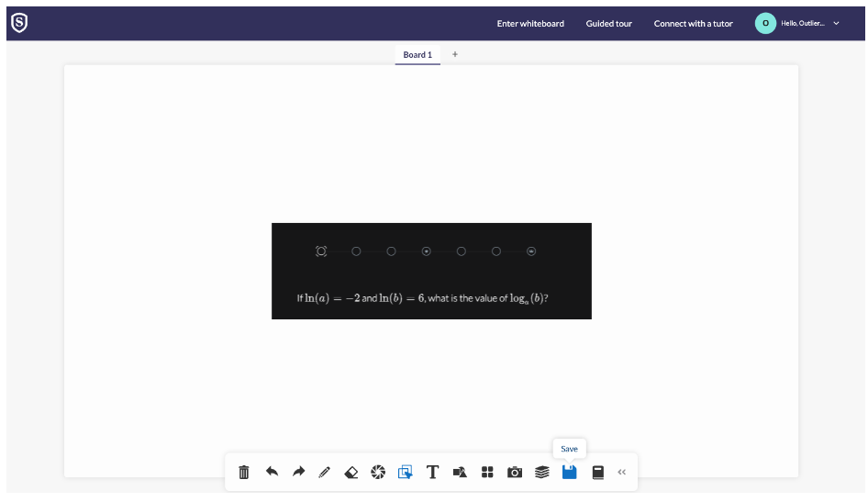
Task: Click the Hello, Outlier greeting text
Action: point(803,23)
